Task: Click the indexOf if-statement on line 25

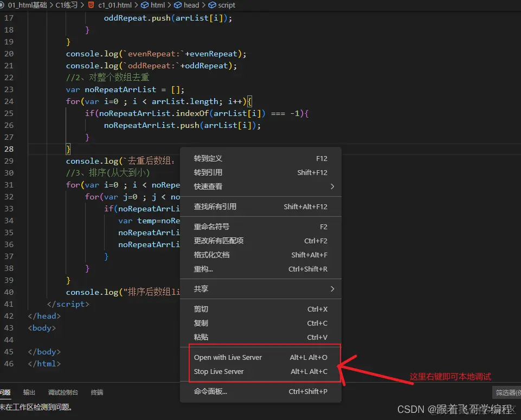Action: [x=197, y=113]
